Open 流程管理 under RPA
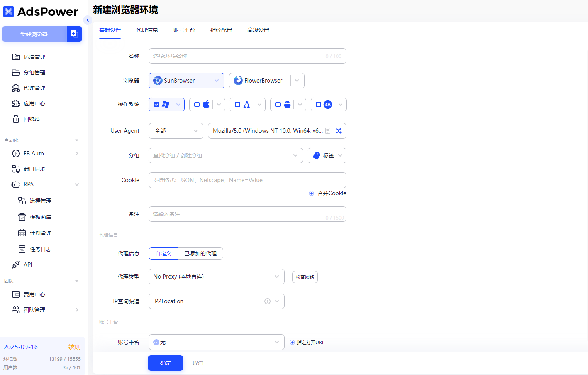This screenshot has height=375, width=588. pyautogui.click(x=40, y=201)
